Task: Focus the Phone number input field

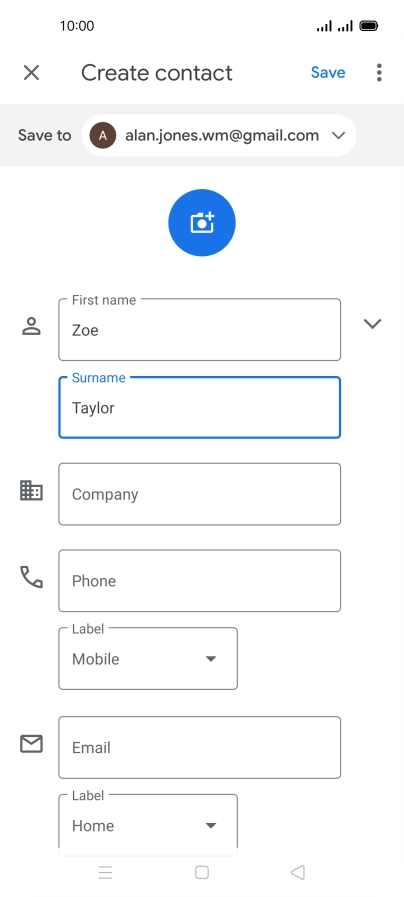Action: (200, 581)
